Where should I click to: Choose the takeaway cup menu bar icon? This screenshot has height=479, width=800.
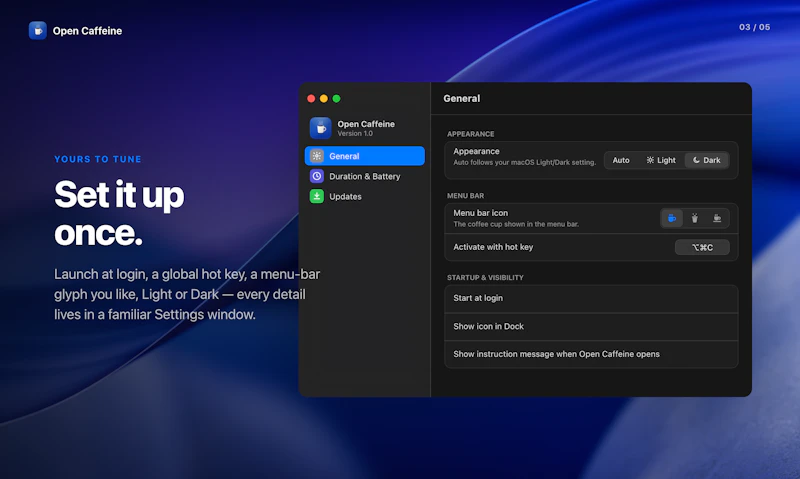click(x=694, y=218)
